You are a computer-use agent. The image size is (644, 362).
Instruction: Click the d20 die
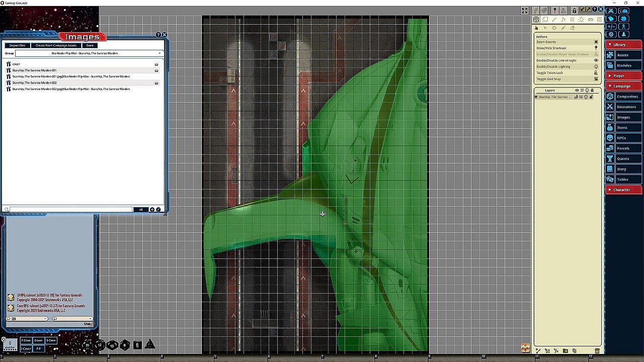[x=88, y=345]
